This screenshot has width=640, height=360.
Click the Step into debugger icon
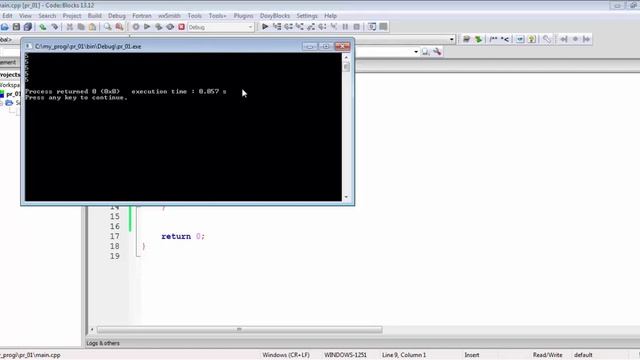(x=300, y=27)
